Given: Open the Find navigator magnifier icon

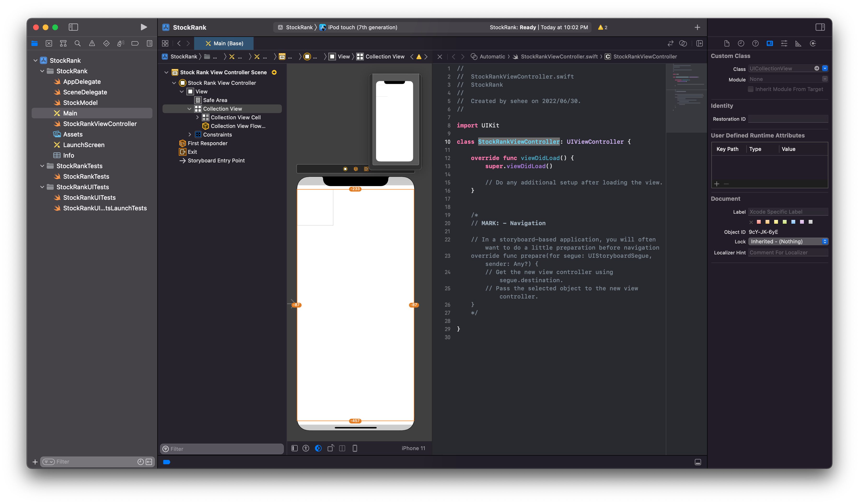Looking at the screenshot, I should pyautogui.click(x=77, y=43).
